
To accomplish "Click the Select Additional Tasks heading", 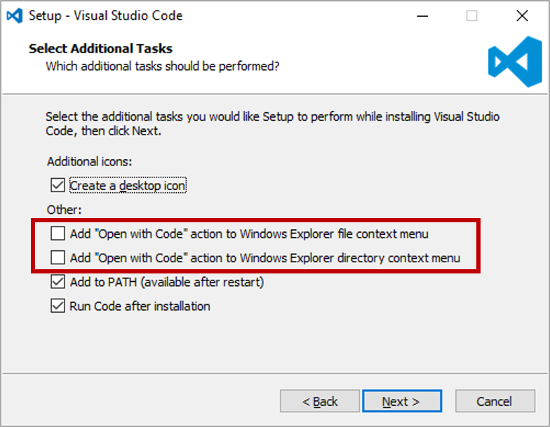I will pos(101,48).
